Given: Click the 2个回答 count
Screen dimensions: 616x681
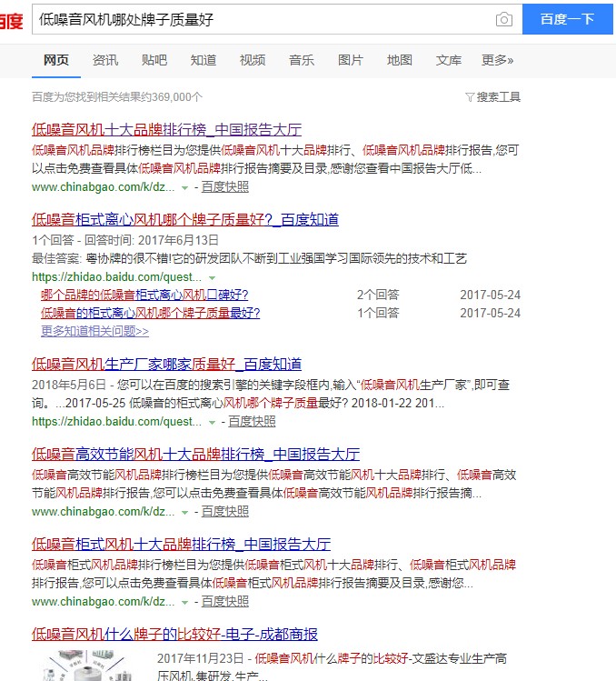Looking at the screenshot, I should (x=378, y=295).
